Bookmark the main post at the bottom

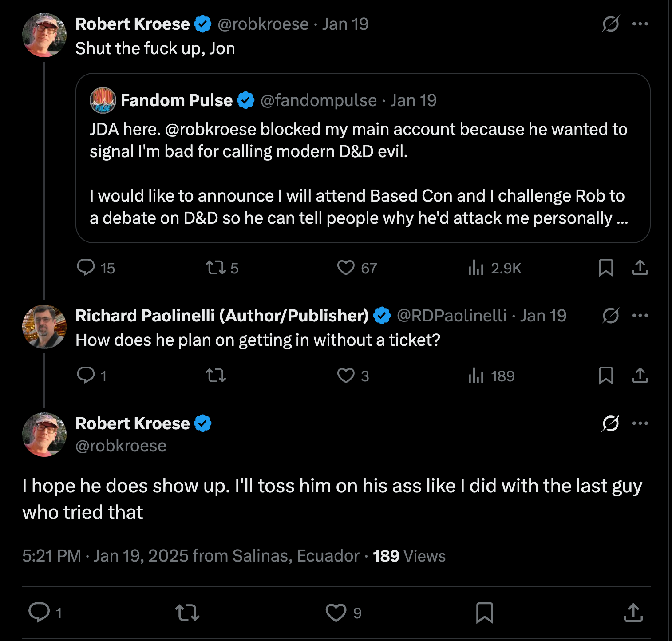[x=484, y=613]
